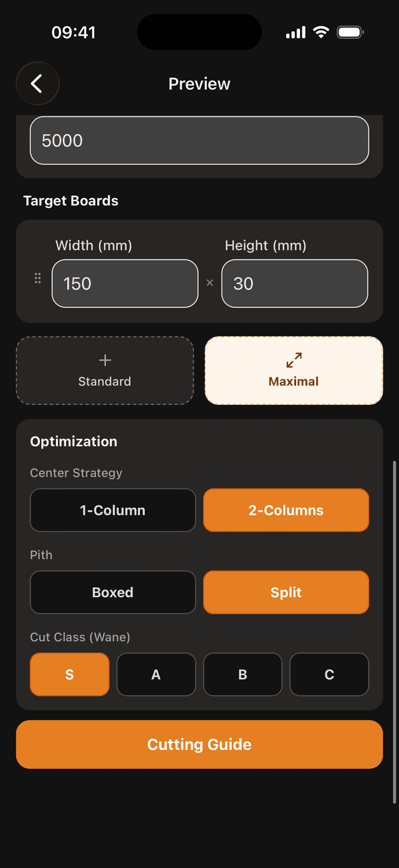This screenshot has width=399, height=868.
Task: Select the Maximal board preset
Action: (x=293, y=370)
